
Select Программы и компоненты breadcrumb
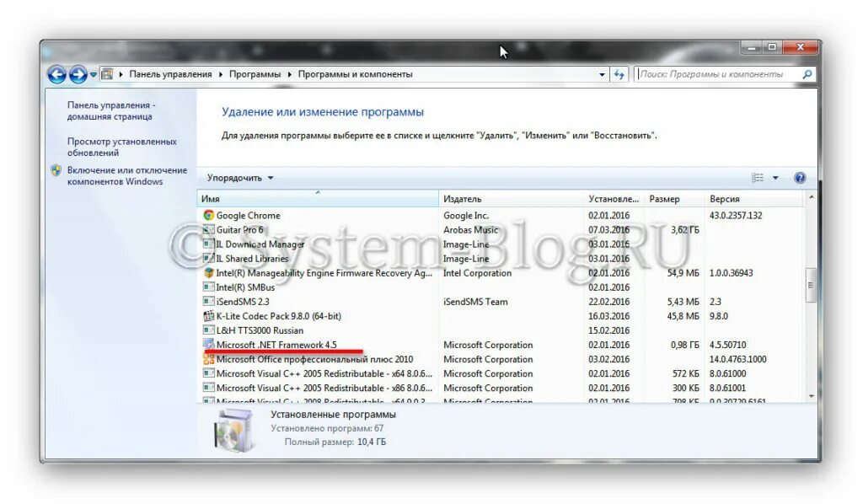pyautogui.click(x=355, y=74)
